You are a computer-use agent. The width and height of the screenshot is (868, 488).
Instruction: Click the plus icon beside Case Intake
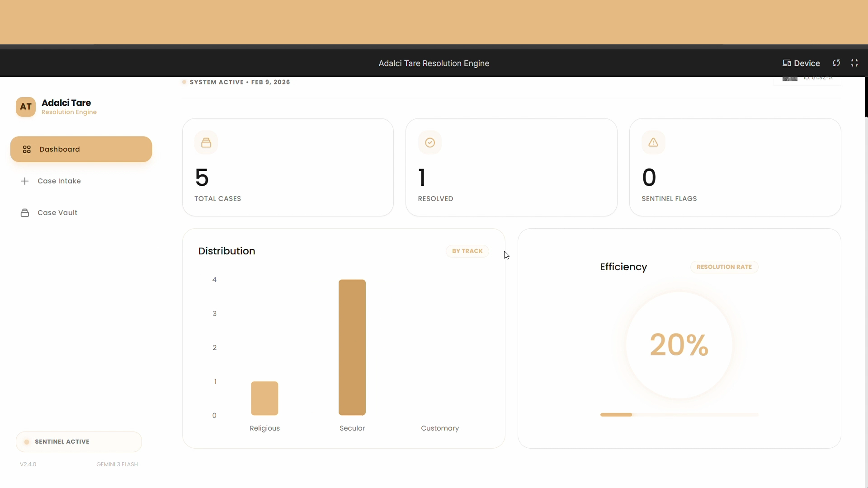point(25,181)
